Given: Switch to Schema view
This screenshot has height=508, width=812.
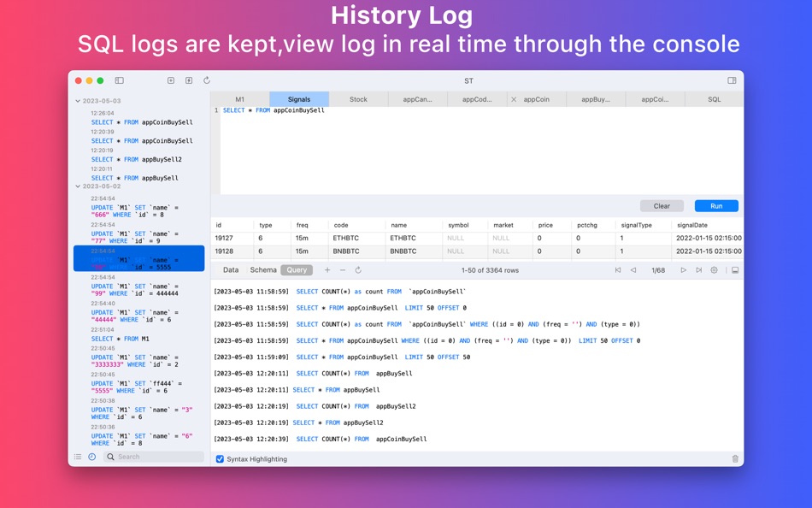Looking at the screenshot, I should point(263,270).
